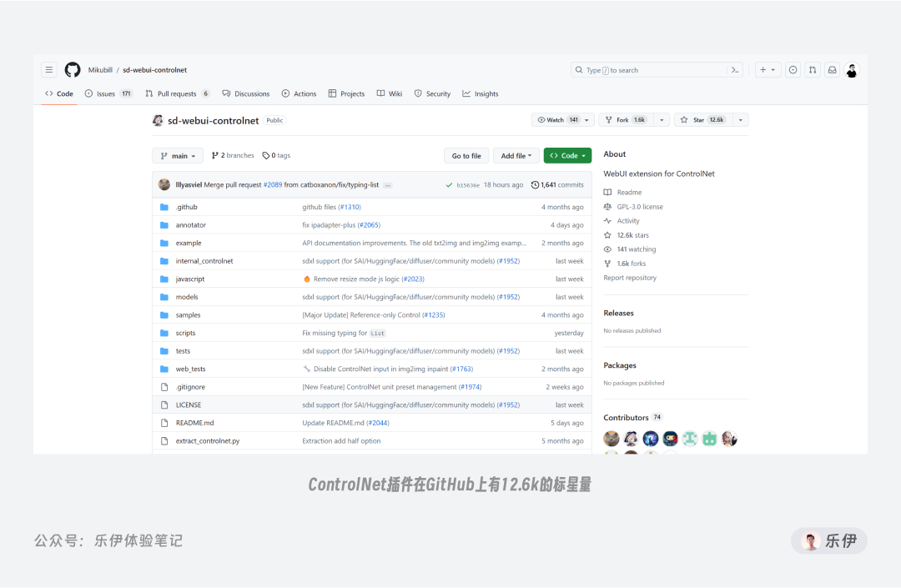
Task: Click the GitHub octocat logo
Action: (x=72, y=69)
